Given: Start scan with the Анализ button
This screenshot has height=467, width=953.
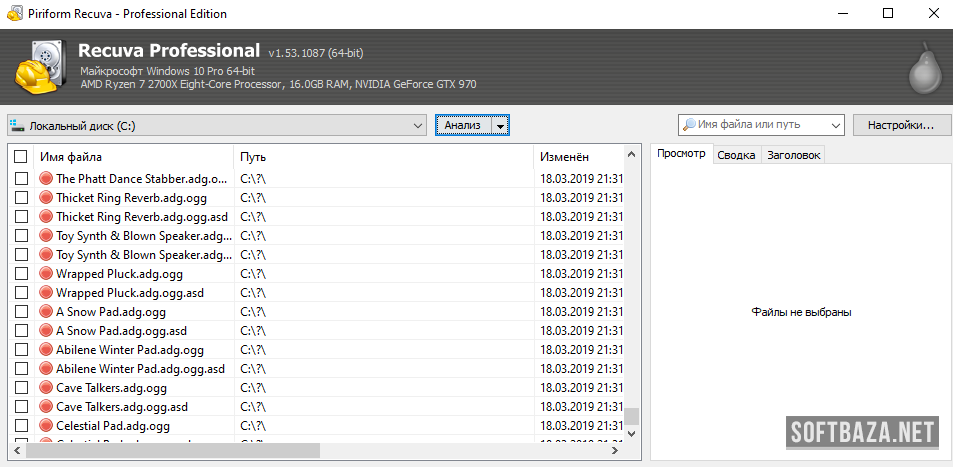Looking at the screenshot, I should coord(463,125).
